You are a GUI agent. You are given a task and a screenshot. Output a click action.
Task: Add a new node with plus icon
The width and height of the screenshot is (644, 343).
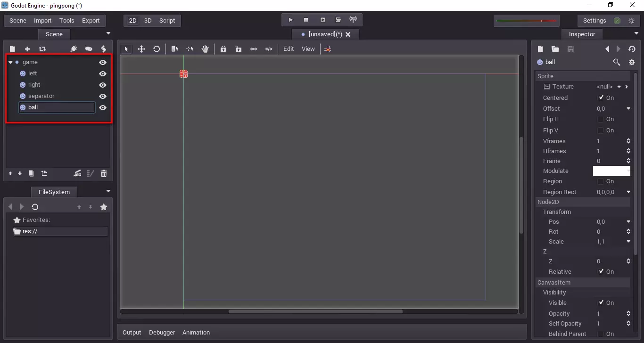pyautogui.click(x=27, y=49)
